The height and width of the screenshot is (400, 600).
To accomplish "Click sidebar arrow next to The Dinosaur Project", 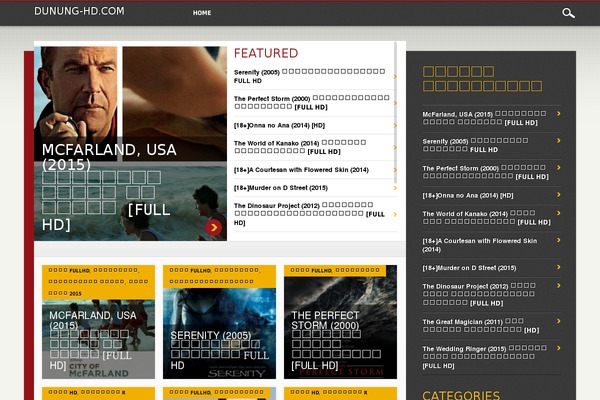I will coord(559,286).
